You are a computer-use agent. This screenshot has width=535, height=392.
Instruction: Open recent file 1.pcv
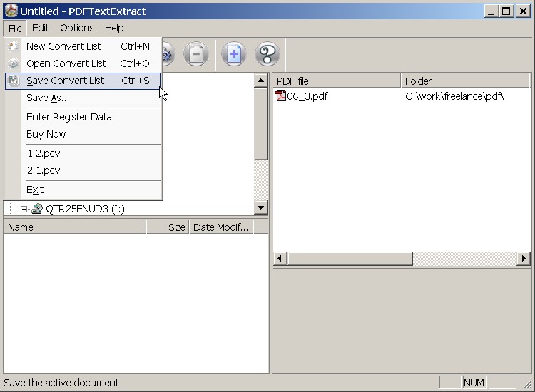83,170
